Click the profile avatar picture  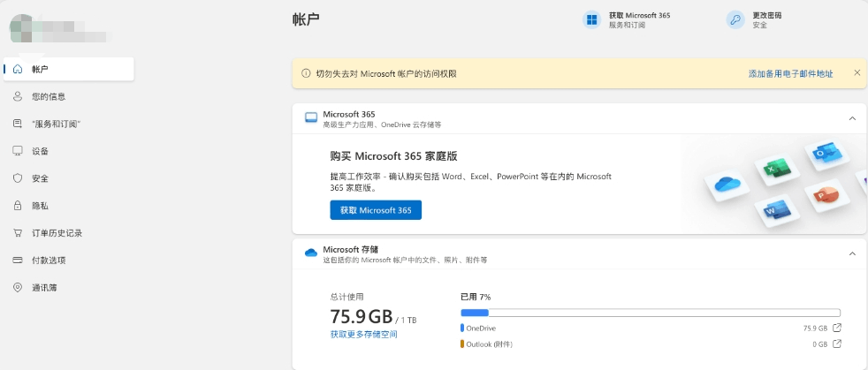23,27
